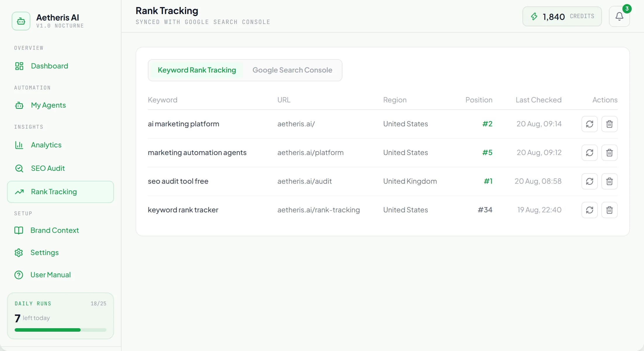Click the aetheris.ai/rank-tracking URL cell
Viewport: 644px width, 351px height.
point(318,210)
